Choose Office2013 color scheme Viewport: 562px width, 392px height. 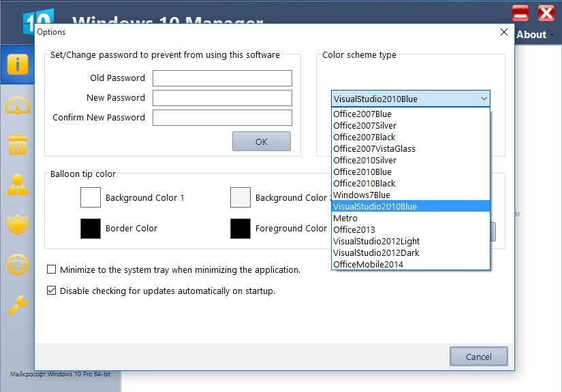click(x=411, y=229)
